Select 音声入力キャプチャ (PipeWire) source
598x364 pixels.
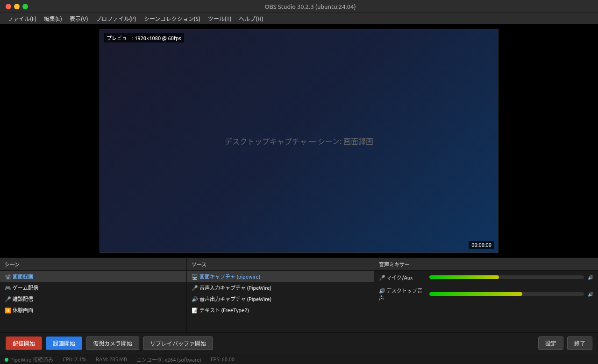[280, 288]
